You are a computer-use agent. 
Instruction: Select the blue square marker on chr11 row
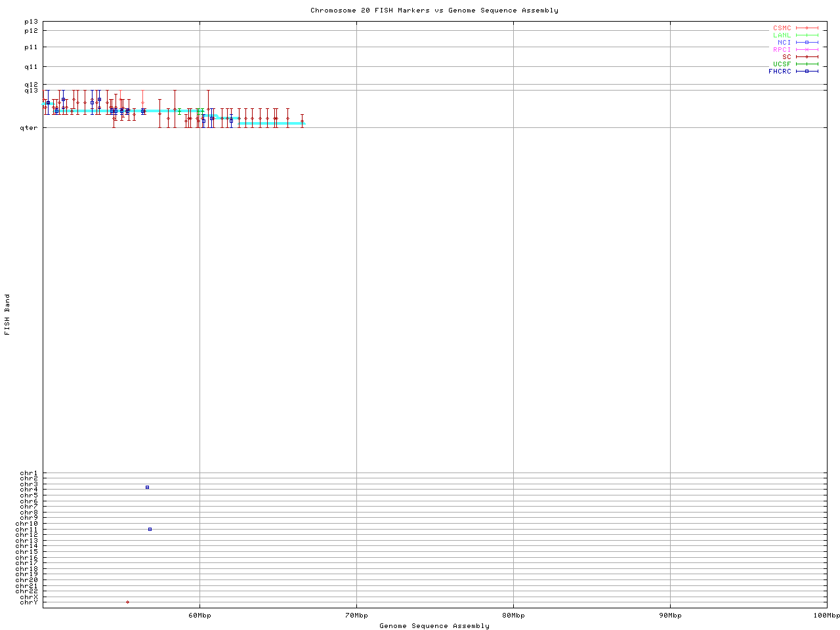tap(150, 529)
